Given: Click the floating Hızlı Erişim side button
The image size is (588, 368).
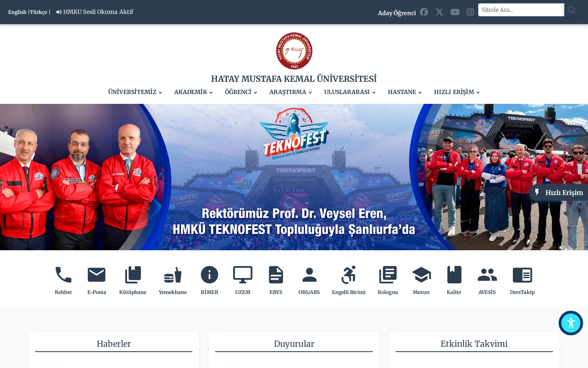Looking at the screenshot, I should 559,193.
